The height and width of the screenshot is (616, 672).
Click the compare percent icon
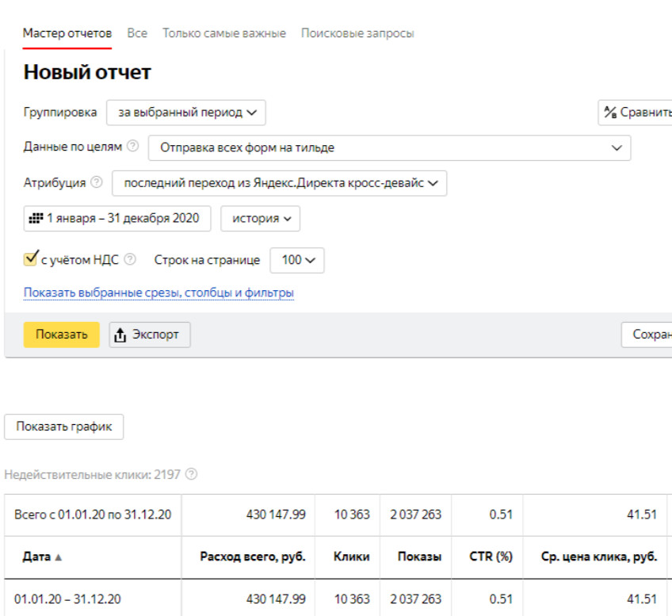610,112
